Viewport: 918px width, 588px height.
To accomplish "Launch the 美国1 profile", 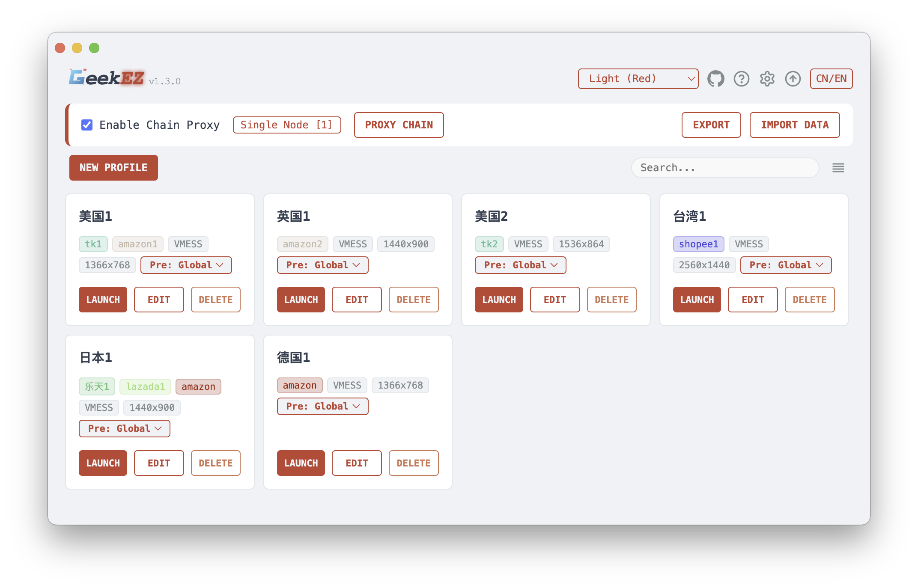I will [103, 300].
